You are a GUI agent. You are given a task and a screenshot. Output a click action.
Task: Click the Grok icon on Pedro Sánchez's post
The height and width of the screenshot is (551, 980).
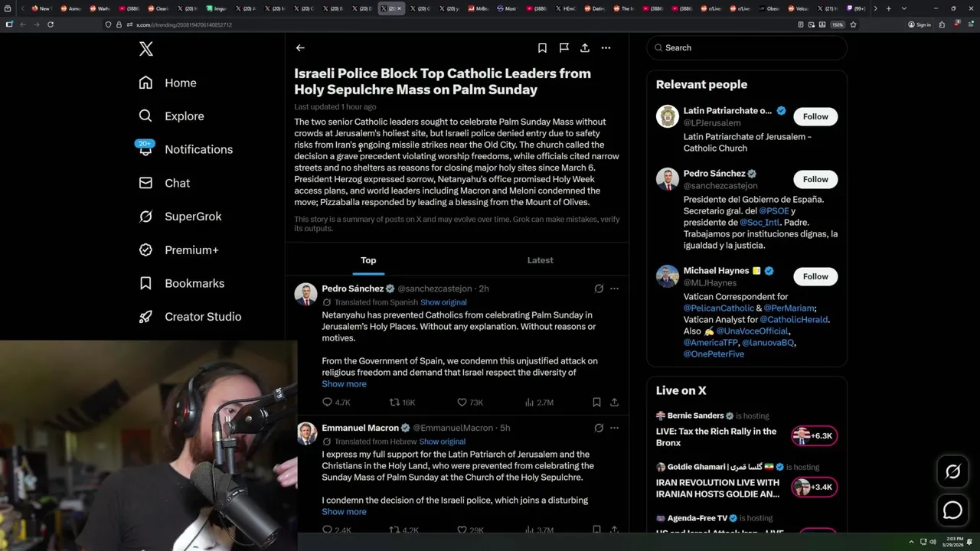point(599,289)
